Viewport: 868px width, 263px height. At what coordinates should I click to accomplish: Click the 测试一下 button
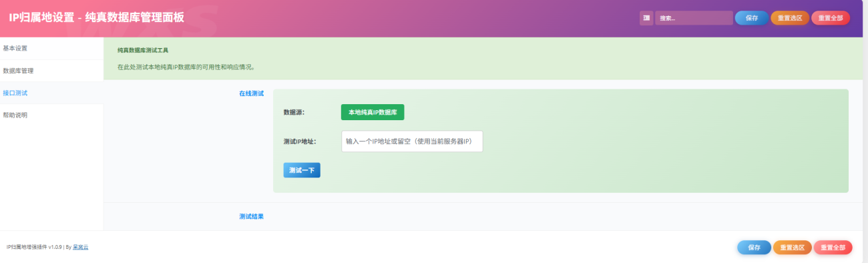(x=302, y=170)
